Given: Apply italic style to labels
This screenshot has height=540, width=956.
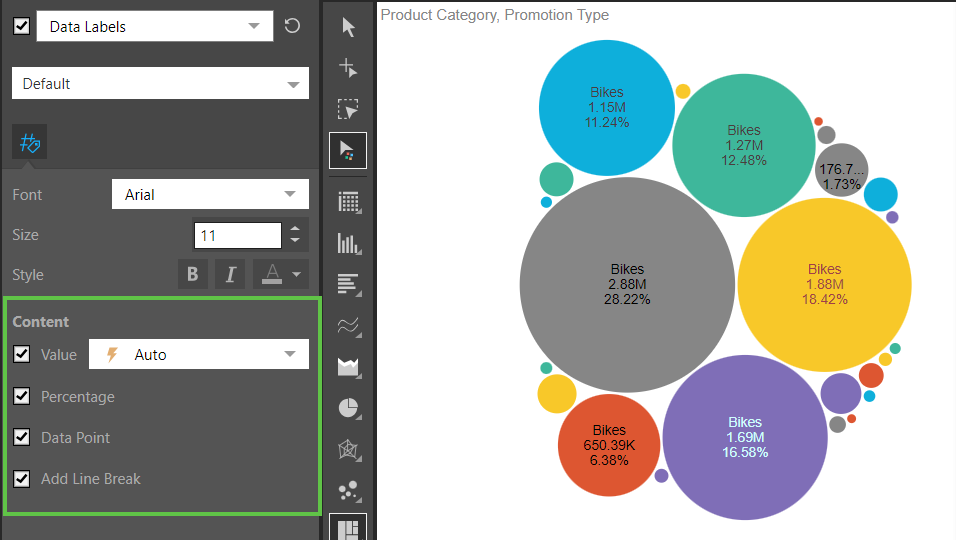Looking at the screenshot, I should [230, 275].
